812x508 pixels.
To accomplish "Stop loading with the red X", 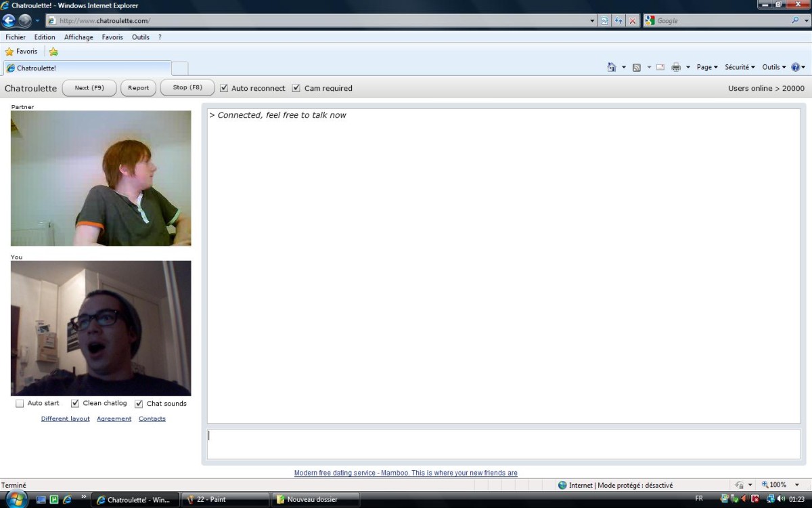I will pos(633,21).
